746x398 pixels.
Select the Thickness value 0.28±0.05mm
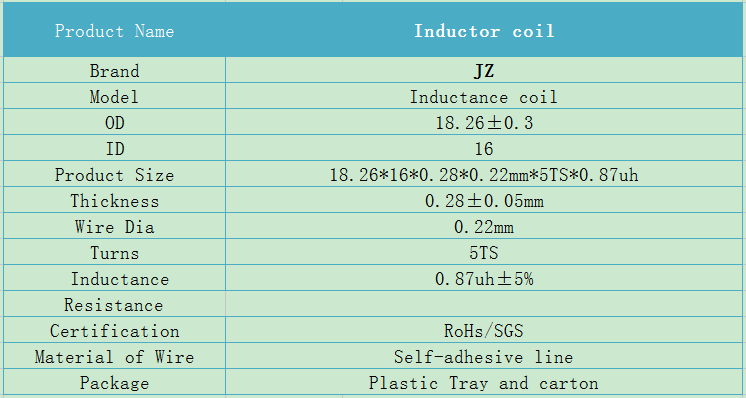(484, 200)
